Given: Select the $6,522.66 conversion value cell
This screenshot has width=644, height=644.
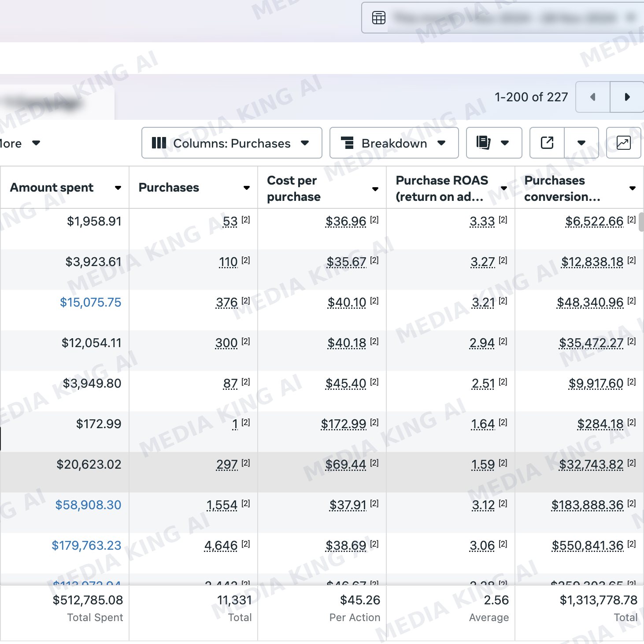Looking at the screenshot, I should point(594,222).
